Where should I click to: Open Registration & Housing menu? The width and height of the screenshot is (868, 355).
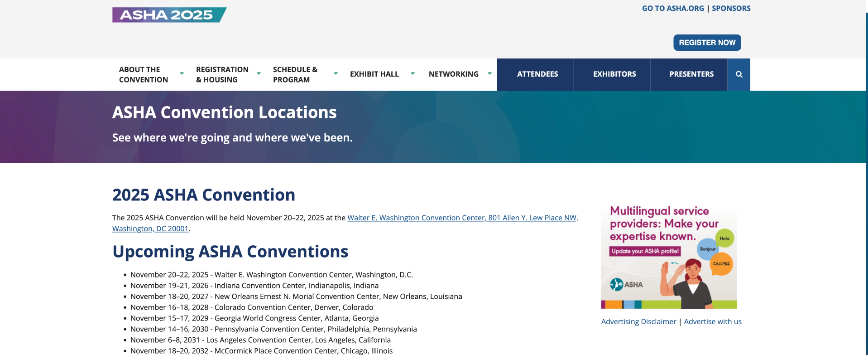click(x=222, y=74)
